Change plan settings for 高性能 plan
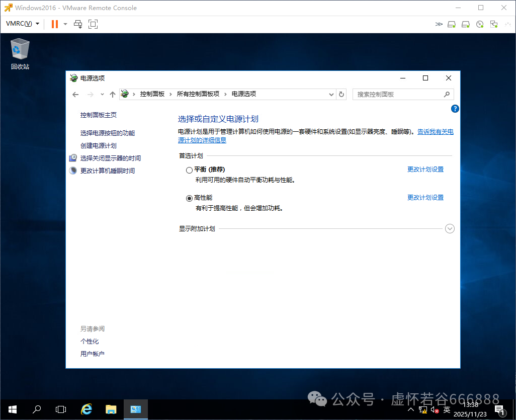The height and width of the screenshot is (420, 516). tap(425, 198)
